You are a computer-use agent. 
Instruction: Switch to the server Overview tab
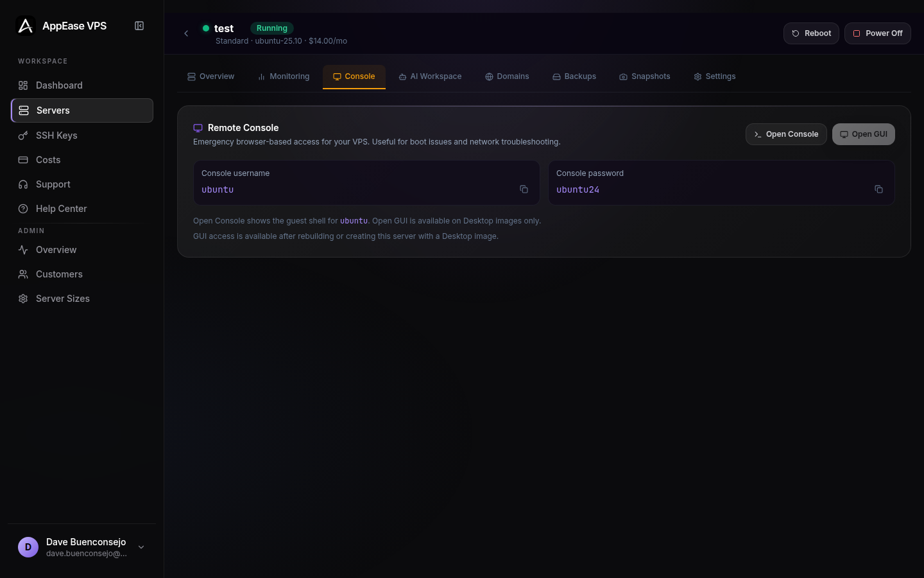tap(210, 76)
